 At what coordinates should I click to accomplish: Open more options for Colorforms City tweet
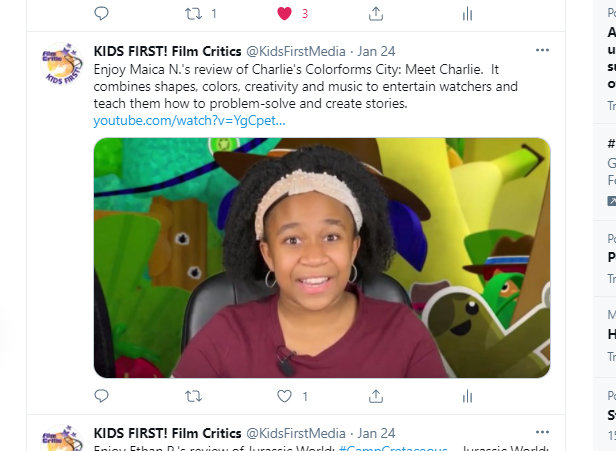pyautogui.click(x=542, y=50)
